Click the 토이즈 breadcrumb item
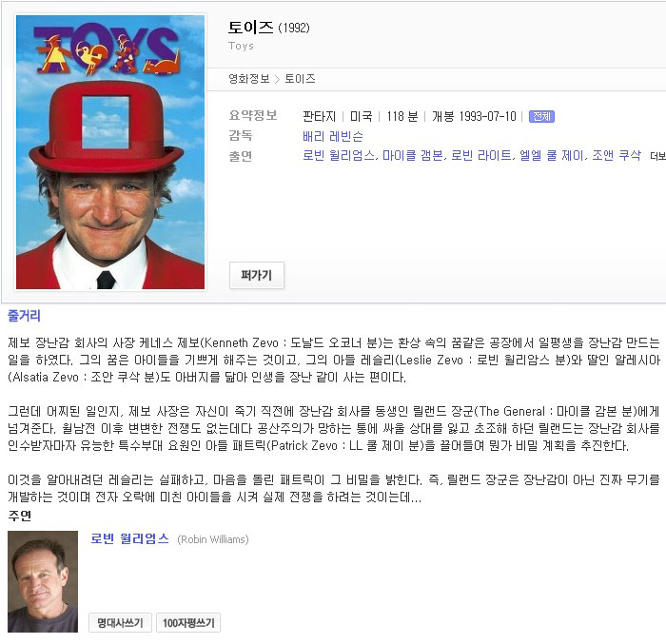The width and height of the screenshot is (666, 644). click(x=300, y=79)
